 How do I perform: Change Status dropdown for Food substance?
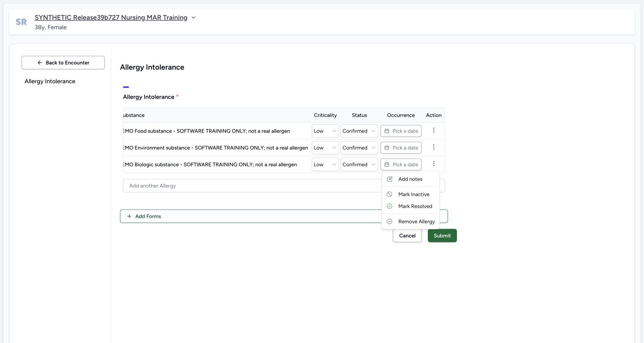point(359,131)
